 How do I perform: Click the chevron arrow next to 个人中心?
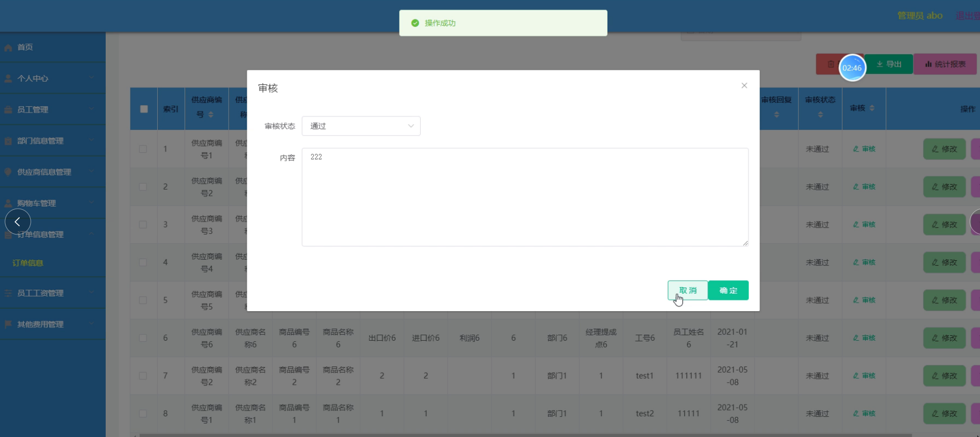[x=92, y=78]
